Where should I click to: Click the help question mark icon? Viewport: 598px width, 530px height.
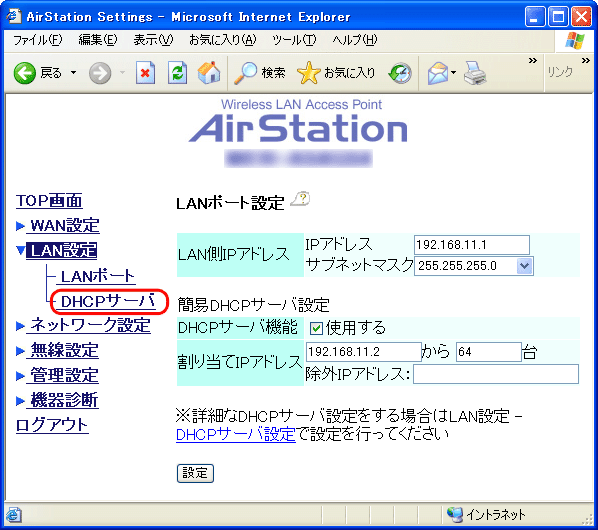tap(300, 199)
